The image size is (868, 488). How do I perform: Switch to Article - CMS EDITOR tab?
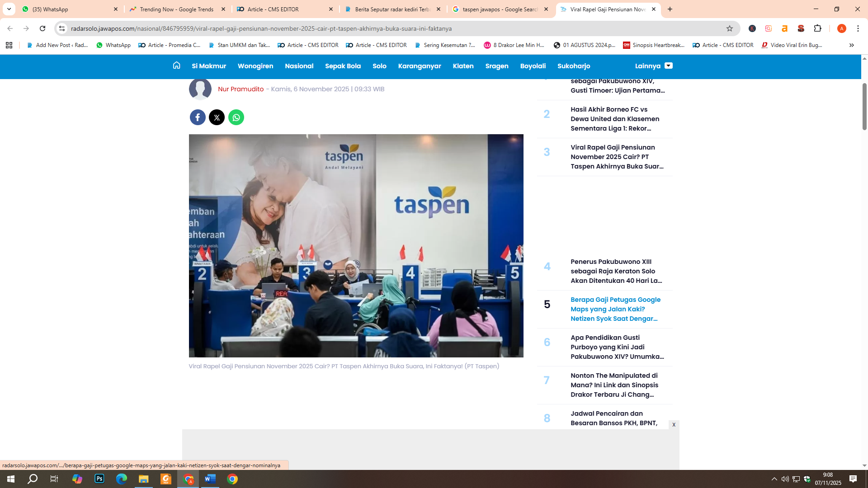284,9
